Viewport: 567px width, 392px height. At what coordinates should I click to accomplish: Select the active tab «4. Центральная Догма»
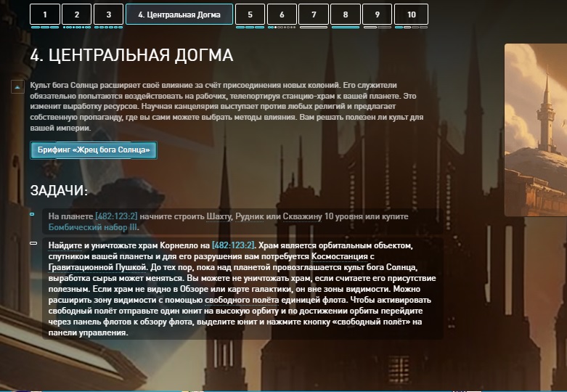click(179, 15)
